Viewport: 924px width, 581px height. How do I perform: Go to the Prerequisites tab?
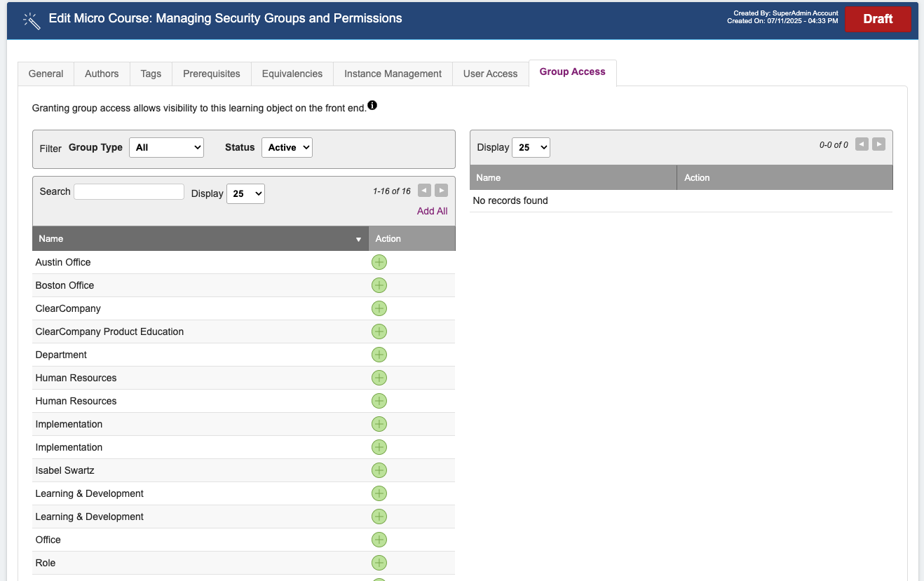(212, 74)
